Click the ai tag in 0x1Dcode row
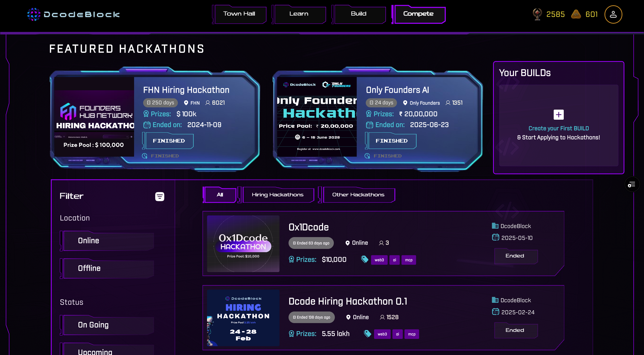This screenshot has height=355, width=644. pos(394,260)
